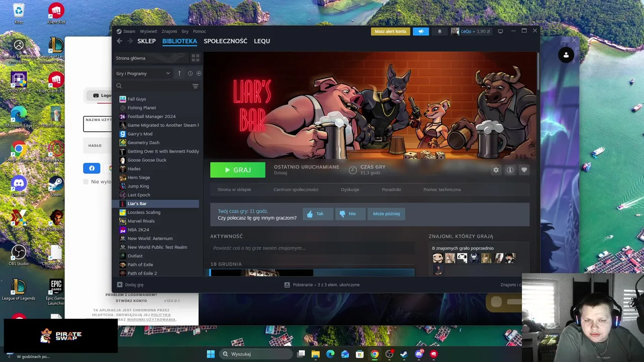This screenshot has height=362, width=644.
Task: Click the Facebook login icon in Riot window
Action: click(92, 168)
